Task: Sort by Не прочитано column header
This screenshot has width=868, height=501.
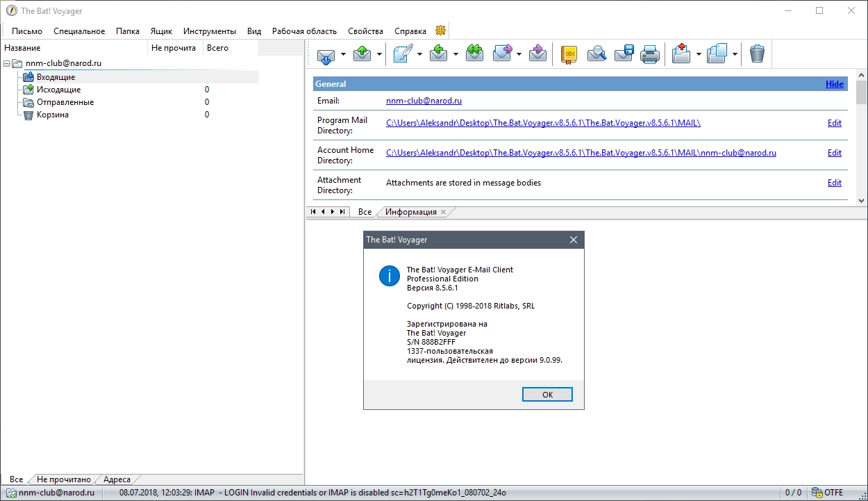Action: 176,48
